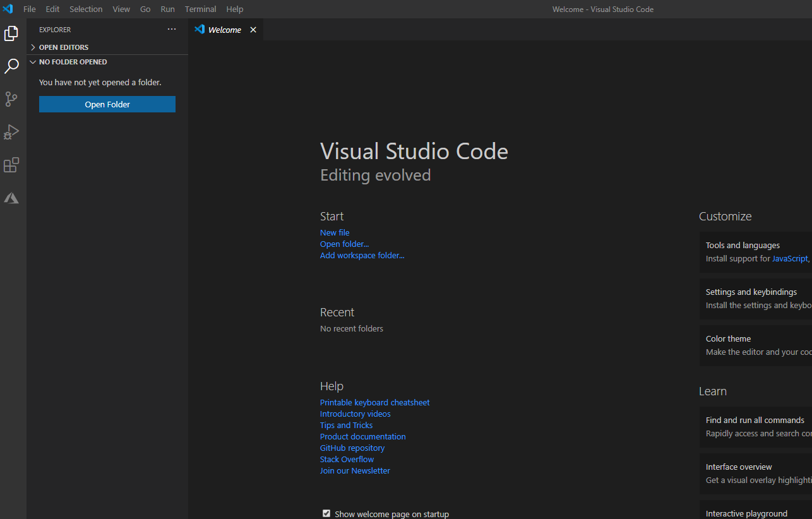The width and height of the screenshot is (812, 519).
Task: Click the blue Open Folder button
Action: point(107,104)
